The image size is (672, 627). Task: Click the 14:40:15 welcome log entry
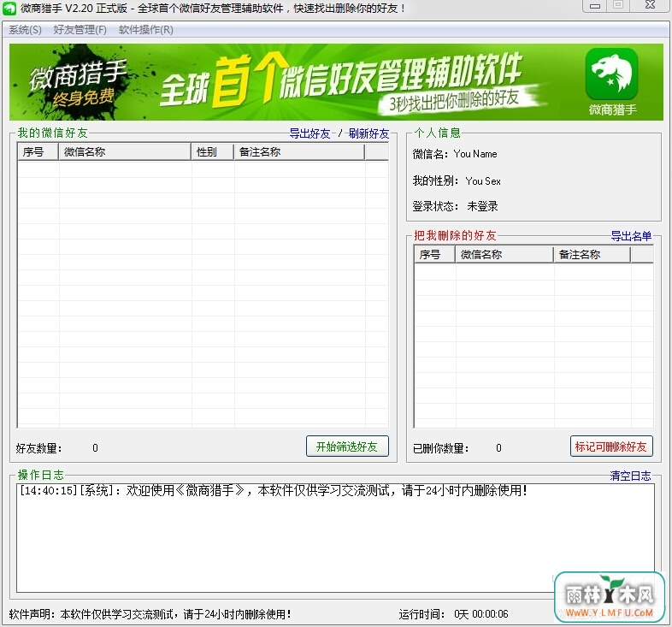(x=274, y=490)
